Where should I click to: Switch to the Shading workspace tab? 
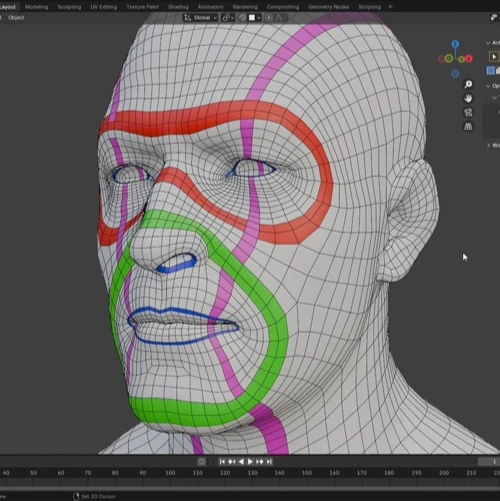pos(178,7)
